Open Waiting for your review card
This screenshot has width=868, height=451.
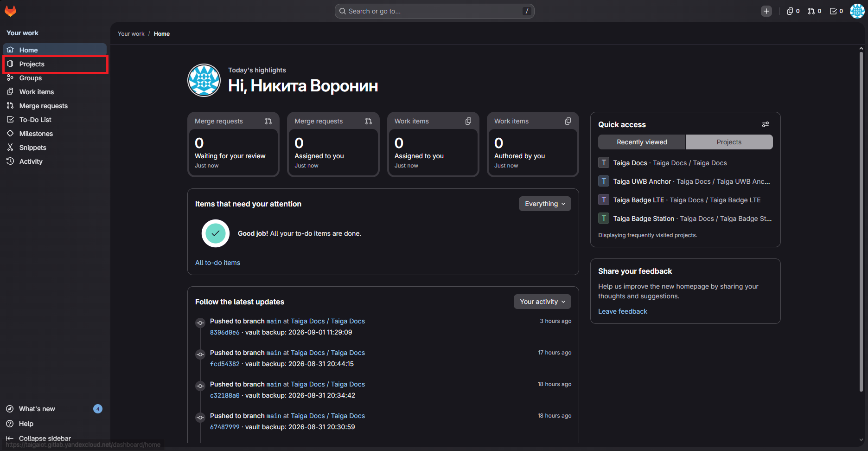pos(233,144)
